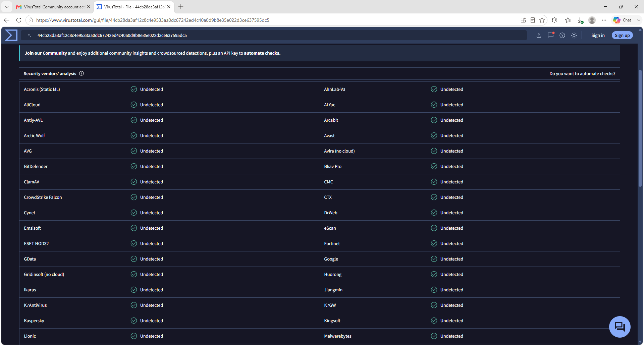Click the Kingsoft vendor name

[x=332, y=321]
